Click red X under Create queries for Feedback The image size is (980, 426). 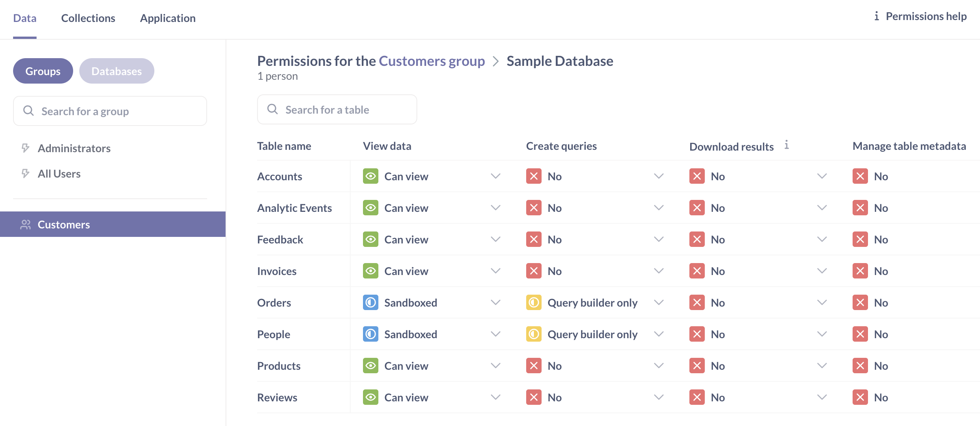(x=533, y=239)
